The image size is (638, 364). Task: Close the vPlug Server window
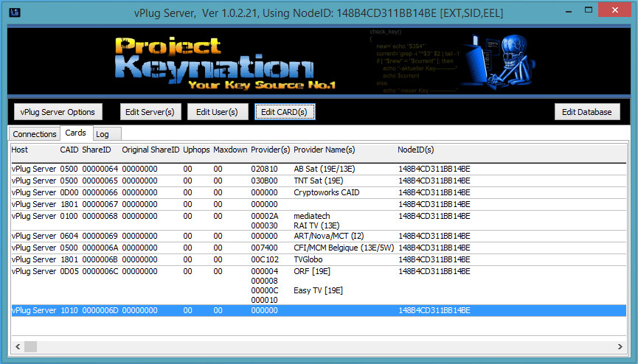[x=615, y=10]
